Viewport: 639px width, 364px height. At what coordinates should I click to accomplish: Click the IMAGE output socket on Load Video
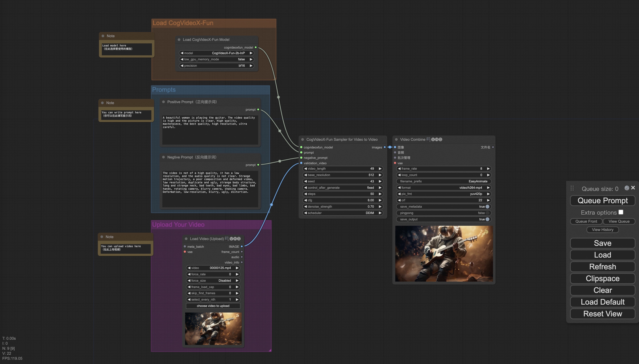242,247
